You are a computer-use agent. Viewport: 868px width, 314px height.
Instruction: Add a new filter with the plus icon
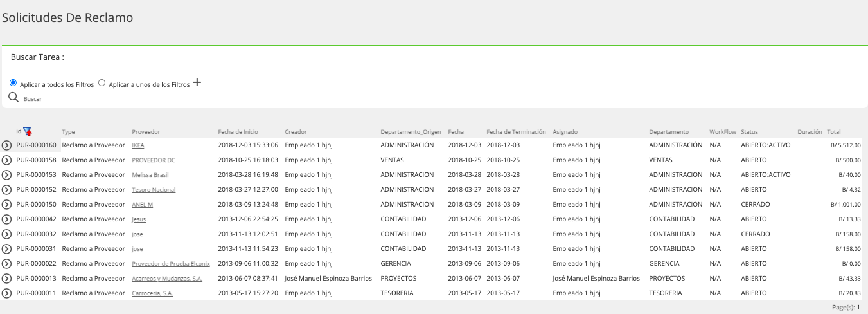tap(197, 82)
